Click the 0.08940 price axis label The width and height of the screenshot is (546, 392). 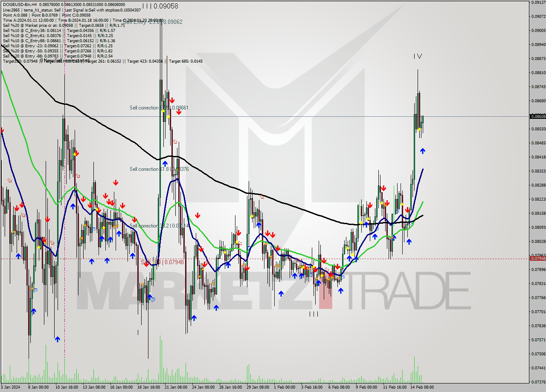[538, 44]
